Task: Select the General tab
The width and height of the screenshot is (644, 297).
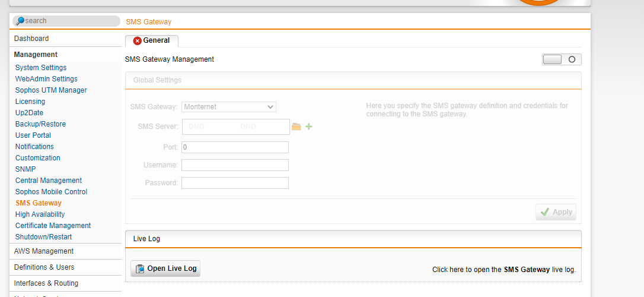Action: pyautogui.click(x=152, y=41)
